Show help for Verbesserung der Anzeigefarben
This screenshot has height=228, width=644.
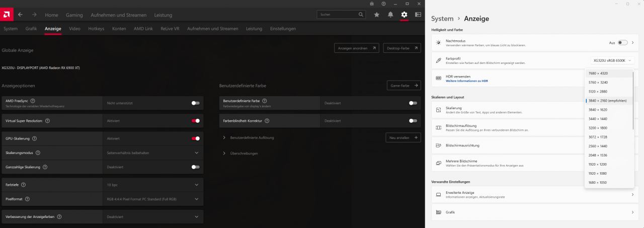tap(59, 216)
